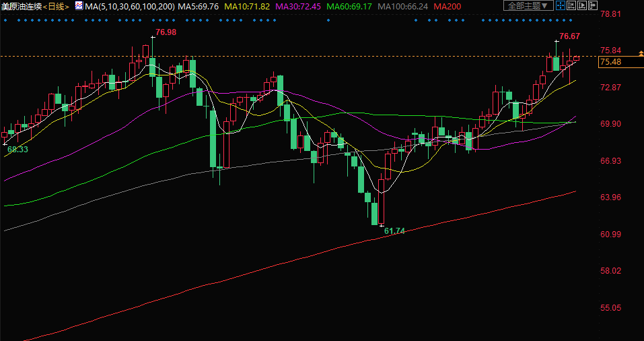Select the MA5:69.76 legend label
This screenshot has width=644, height=341.
click(x=199, y=6)
